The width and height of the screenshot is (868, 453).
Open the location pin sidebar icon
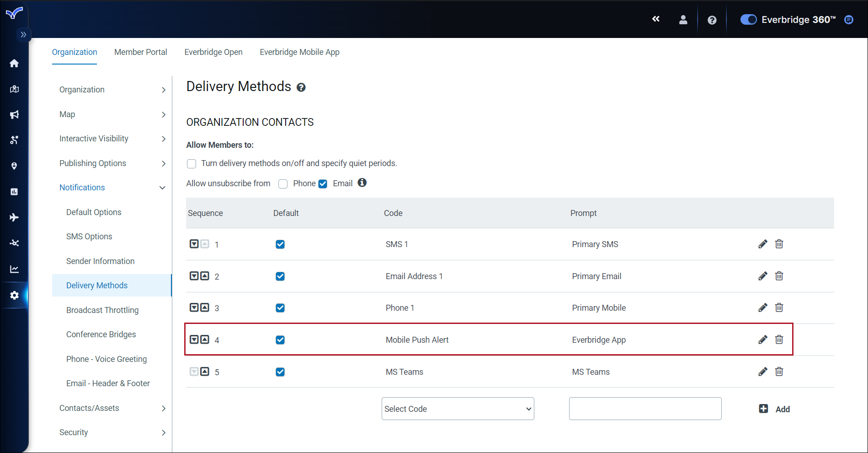[14, 166]
